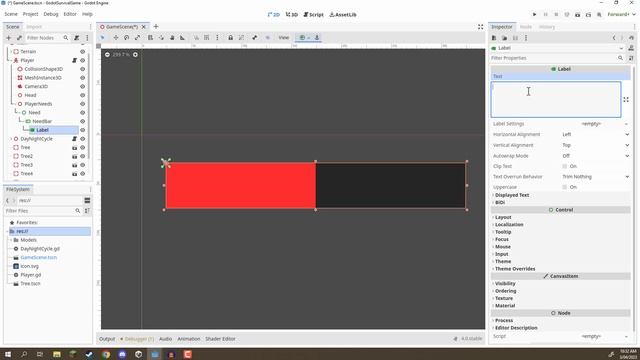This screenshot has width=640, height=360.
Task: Open Vertical Alignment dropdown
Action: coord(596,145)
